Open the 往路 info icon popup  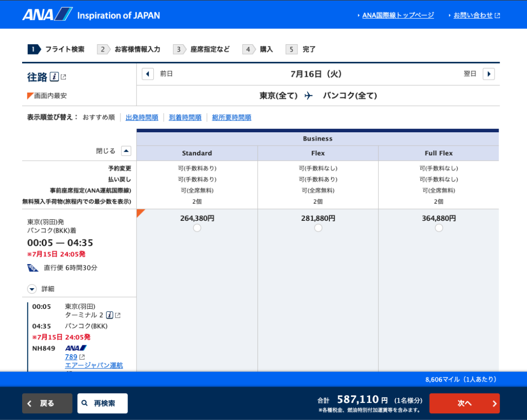pos(54,77)
